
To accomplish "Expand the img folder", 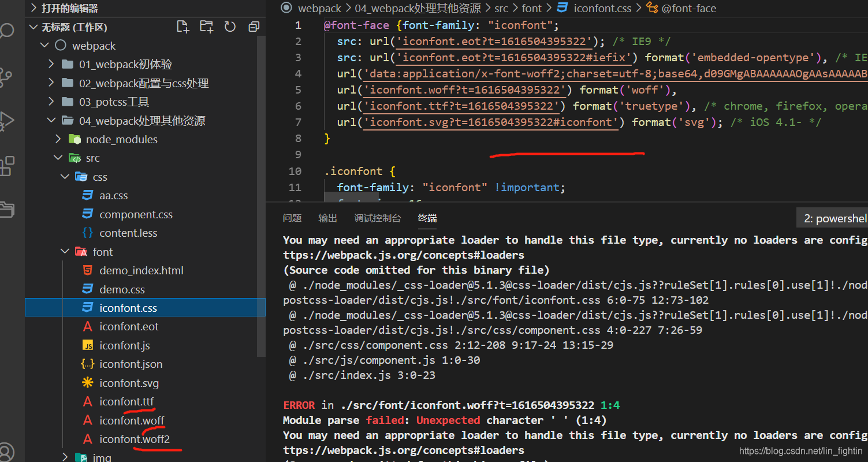I will (65, 457).
